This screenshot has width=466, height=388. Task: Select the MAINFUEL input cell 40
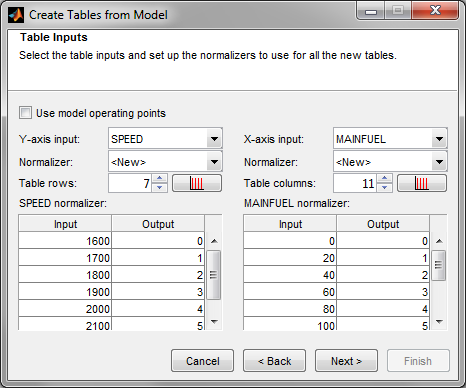click(x=290, y=275)
